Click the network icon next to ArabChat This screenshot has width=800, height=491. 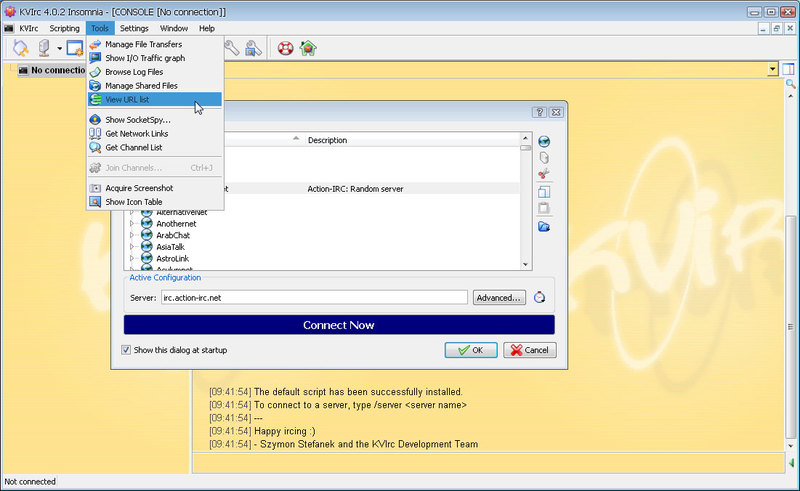147,235
